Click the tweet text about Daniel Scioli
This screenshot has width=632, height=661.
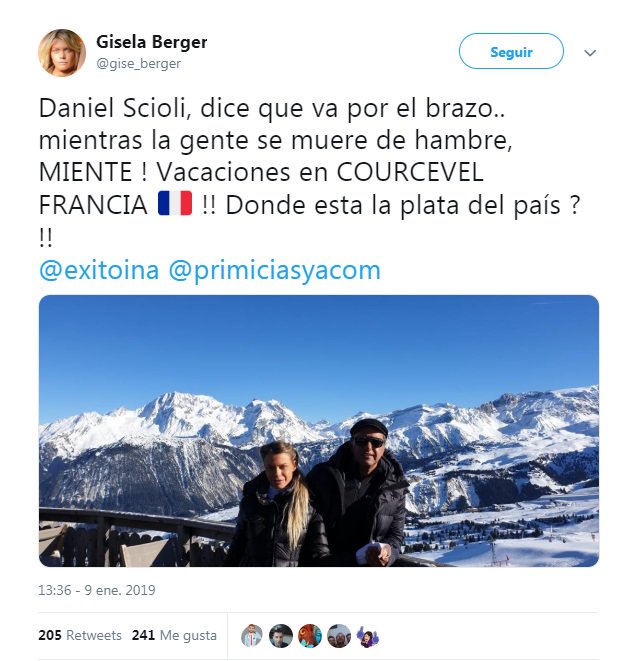pos(310,173)
